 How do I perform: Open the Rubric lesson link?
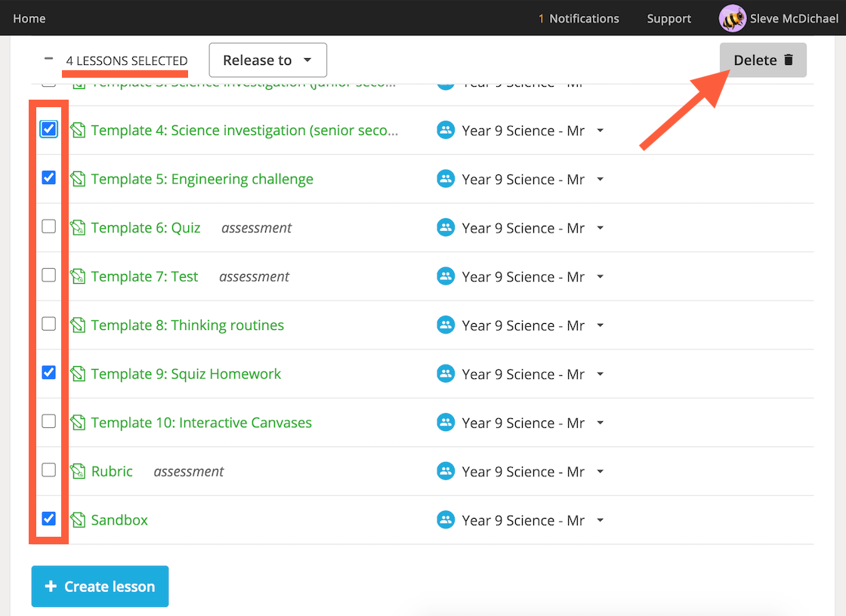point(112,472)
